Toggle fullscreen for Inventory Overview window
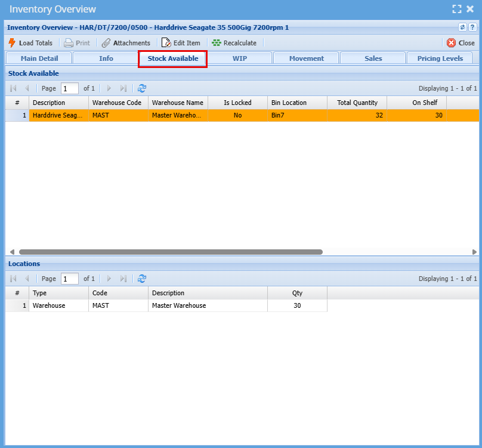The image size is (482, 448). click(x=456, y=9)
